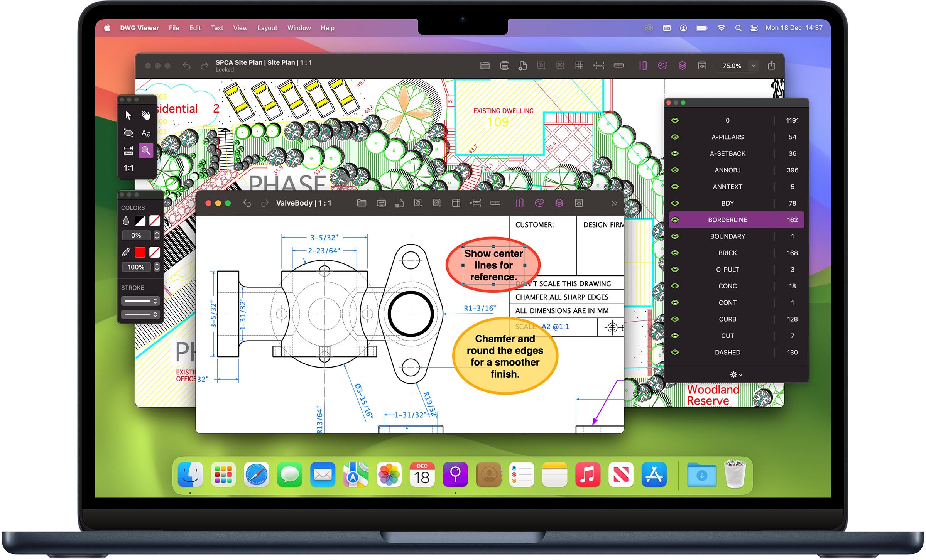The image size is (926, 560).
Task: Click the ruler measurement icon in ValveBody toolbar
Action: [x=495, y=203]
